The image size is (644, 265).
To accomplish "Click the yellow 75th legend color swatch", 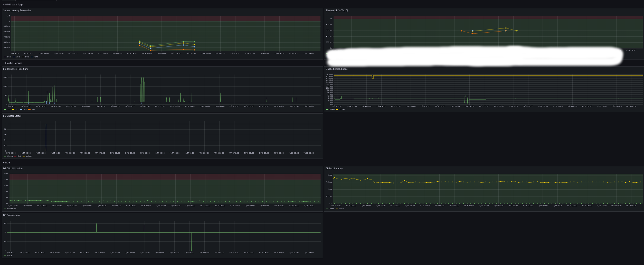I will click(14, 57).
